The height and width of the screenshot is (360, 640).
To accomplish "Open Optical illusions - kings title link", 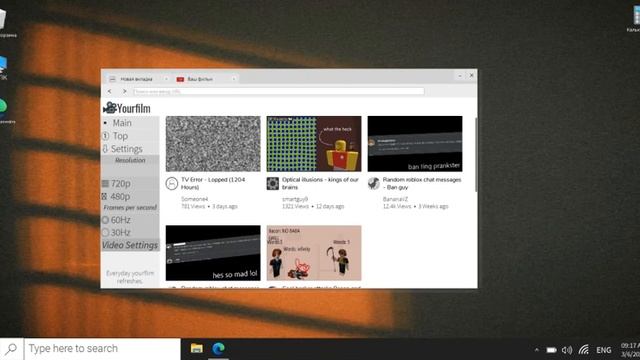I will tap(320, 183).
